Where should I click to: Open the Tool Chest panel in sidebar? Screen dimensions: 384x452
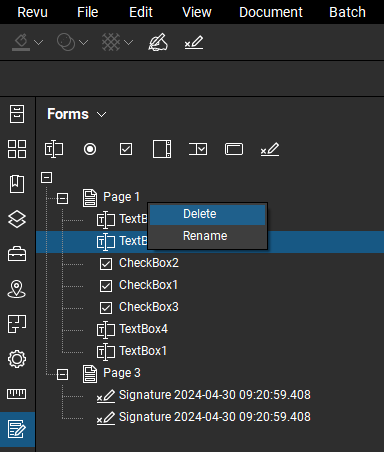17,254
